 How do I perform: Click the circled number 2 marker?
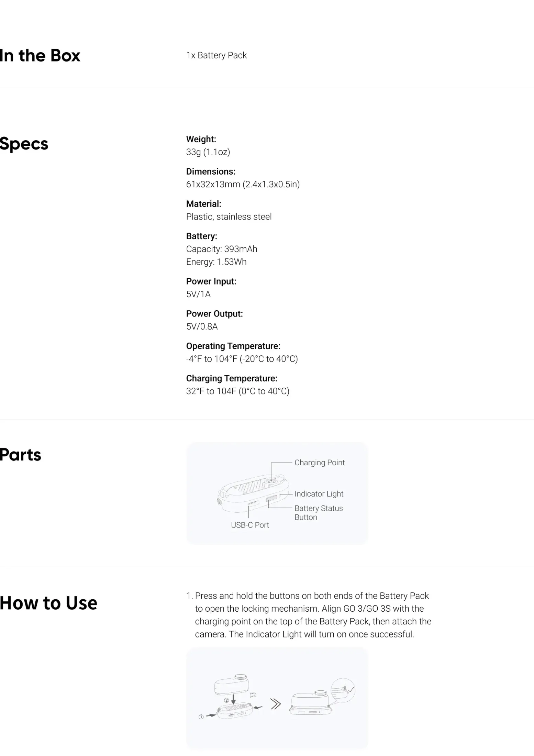(226, 700)
